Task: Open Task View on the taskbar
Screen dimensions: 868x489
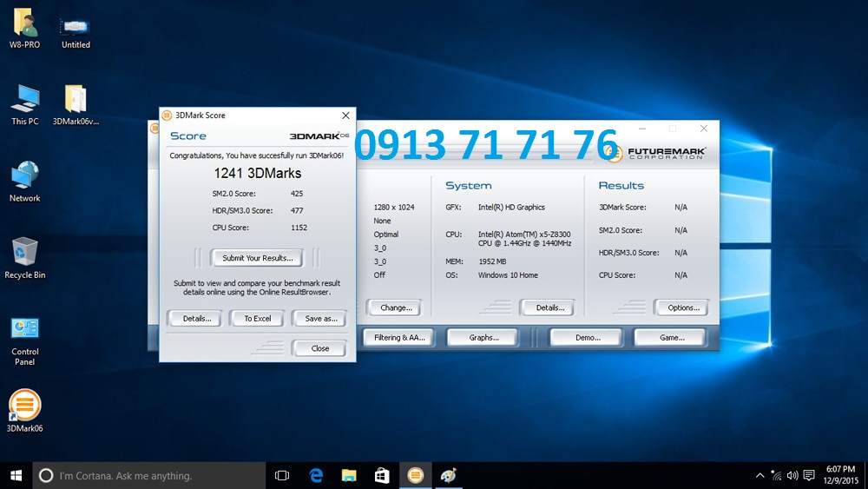Action: [x=282, y=475]
